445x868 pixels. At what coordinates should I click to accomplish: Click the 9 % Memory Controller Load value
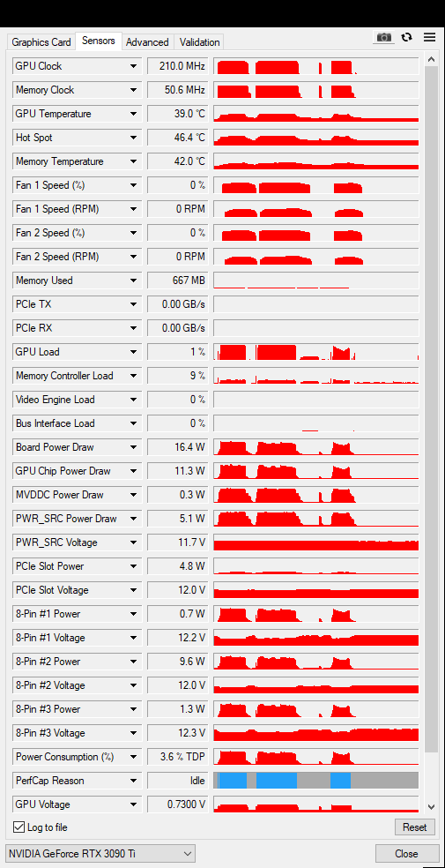[x=177, y=376]
